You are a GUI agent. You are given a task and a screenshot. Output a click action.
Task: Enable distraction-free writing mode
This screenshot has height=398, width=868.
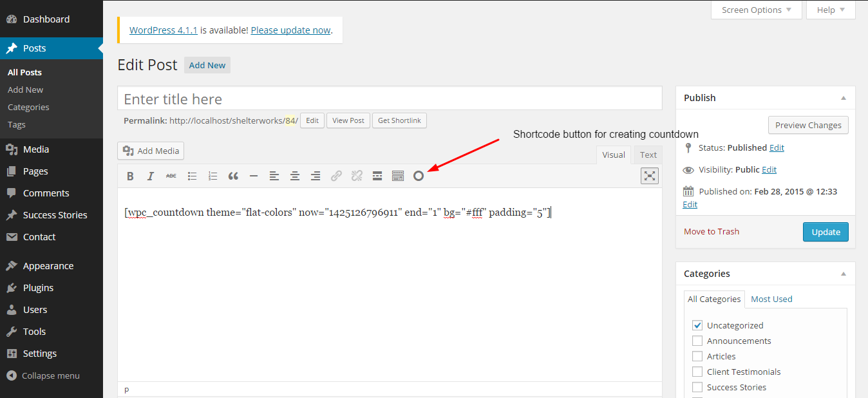pos(650,176)
